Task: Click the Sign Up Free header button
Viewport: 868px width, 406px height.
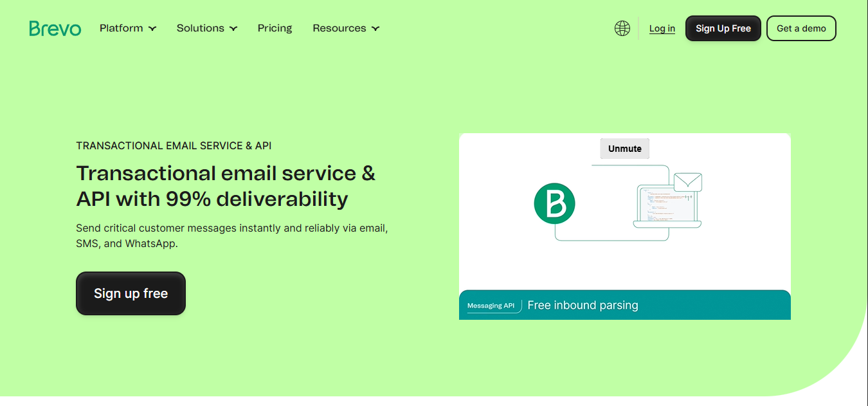Action: pos(723,28)
